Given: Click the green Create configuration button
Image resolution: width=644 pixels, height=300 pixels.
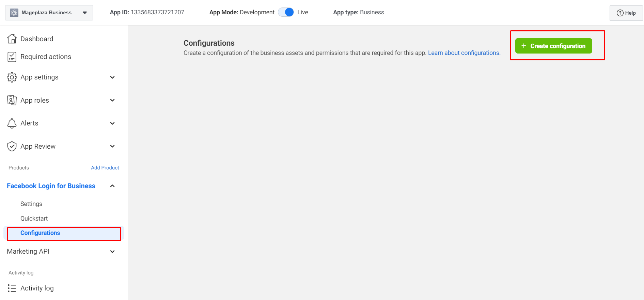Looking at the screenshot, I should pos(553,46).
